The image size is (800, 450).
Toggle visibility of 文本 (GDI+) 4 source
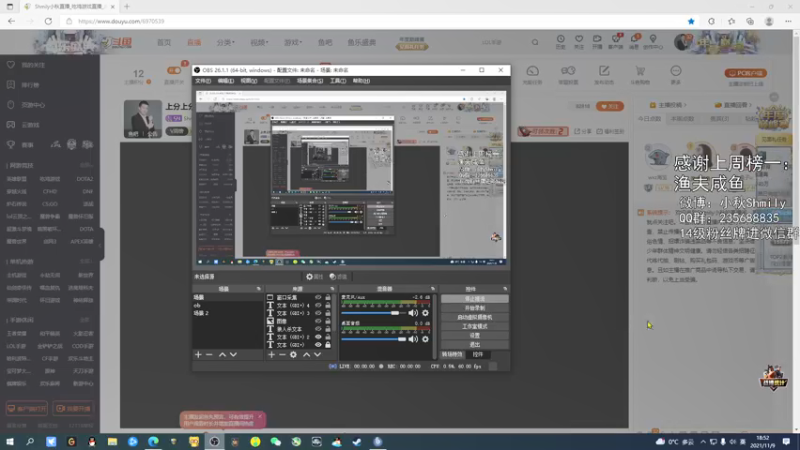tap(318, 305)
